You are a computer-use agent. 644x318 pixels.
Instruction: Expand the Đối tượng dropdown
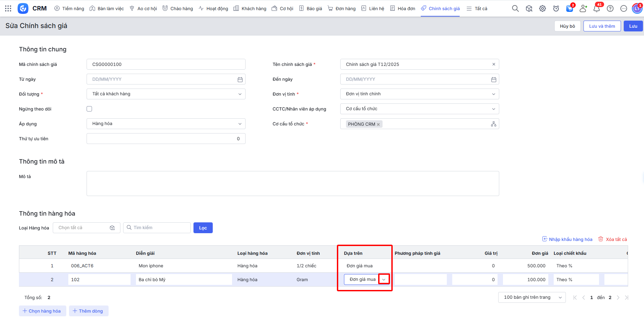point(240,94)
